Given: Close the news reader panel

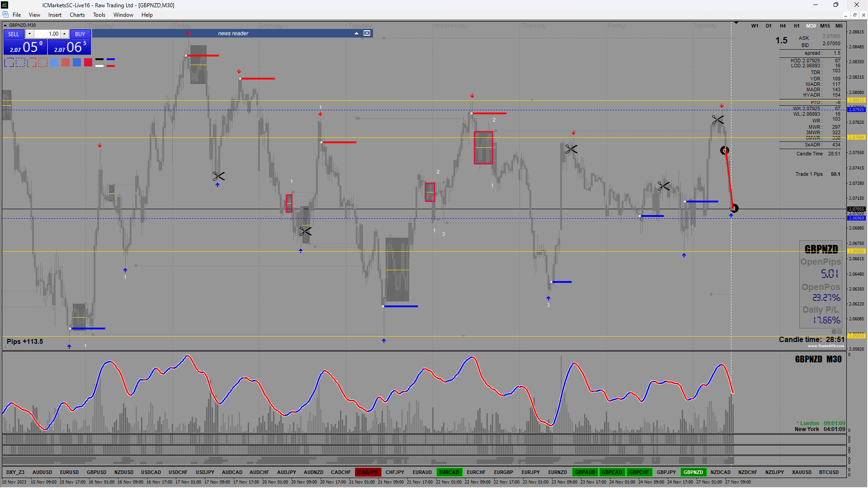Looking at the screenshot, I should pos(367,33).
